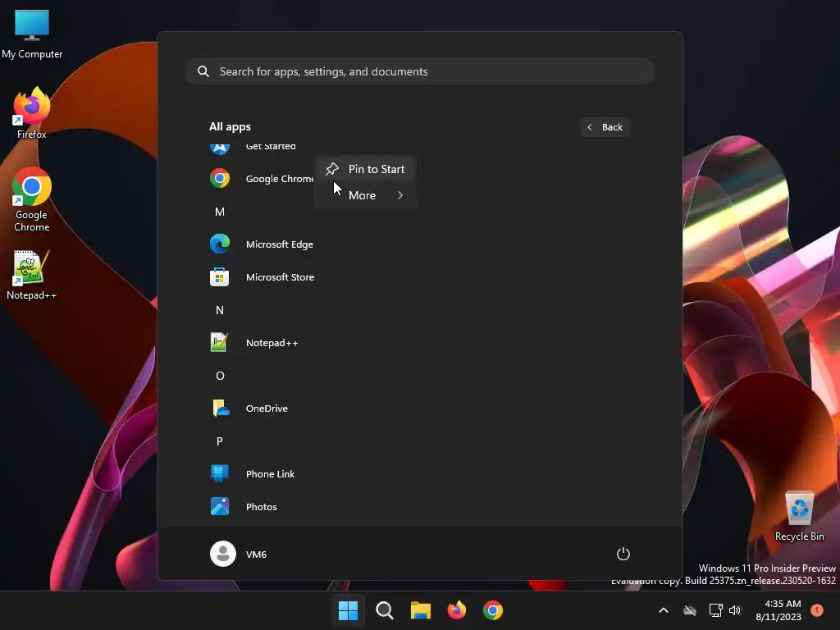Image resolution: width=840 pixels, height=630 pixels.
Task: Open Google Chrome from All apps list
Action: [262, 178]
